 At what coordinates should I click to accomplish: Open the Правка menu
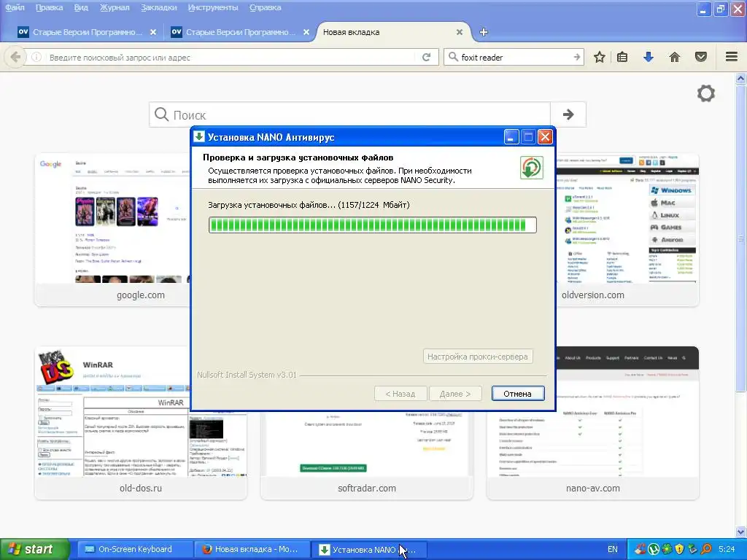[x=49, y=7]
